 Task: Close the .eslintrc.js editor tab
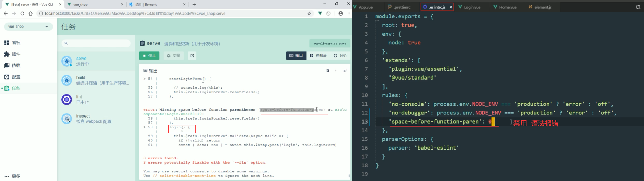[x=451, y=7]
